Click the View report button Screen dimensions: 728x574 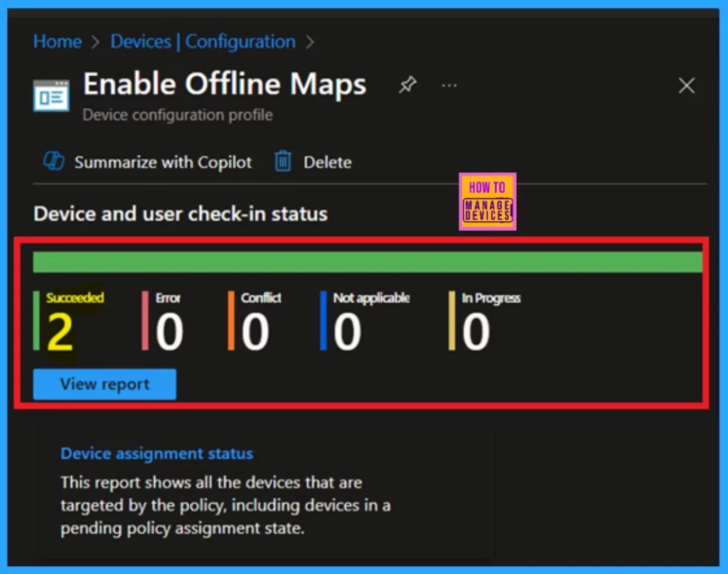[x=105, y=384]
